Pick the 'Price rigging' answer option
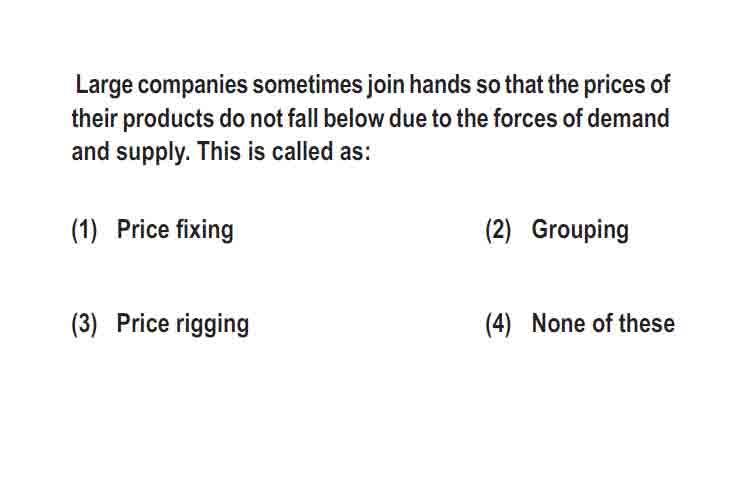Image resolution: width=750 pixels, height=500 pixels. tap(183, 324)
